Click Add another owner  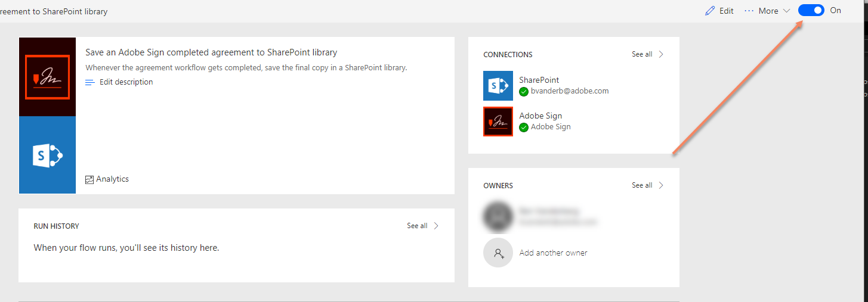553,253
